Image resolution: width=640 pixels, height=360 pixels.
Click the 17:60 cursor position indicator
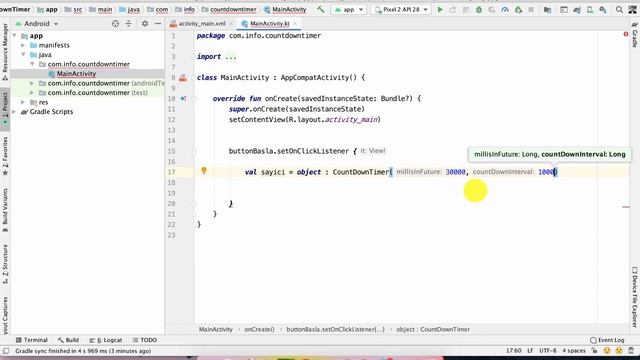(x=513, y=351)
